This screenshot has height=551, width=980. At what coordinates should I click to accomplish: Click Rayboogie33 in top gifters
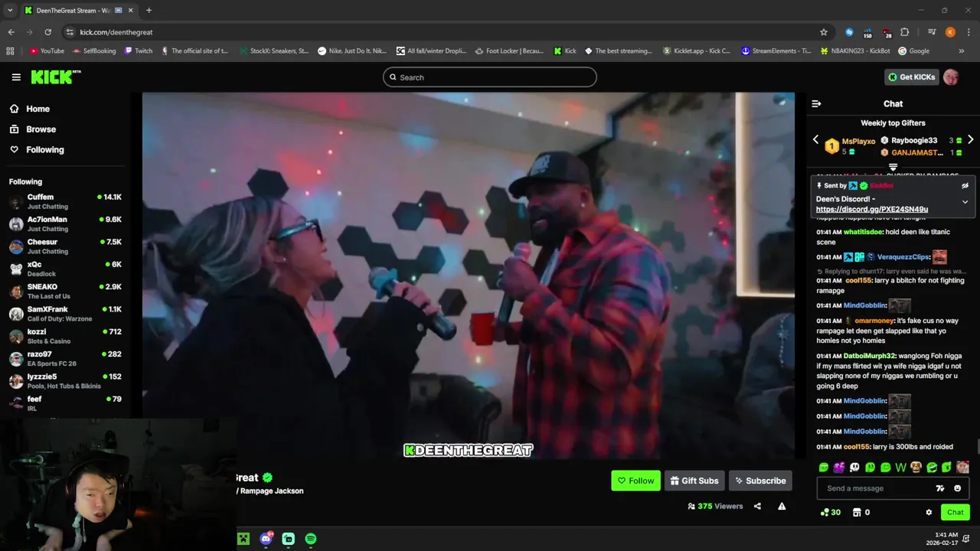[x=914, y=140]
